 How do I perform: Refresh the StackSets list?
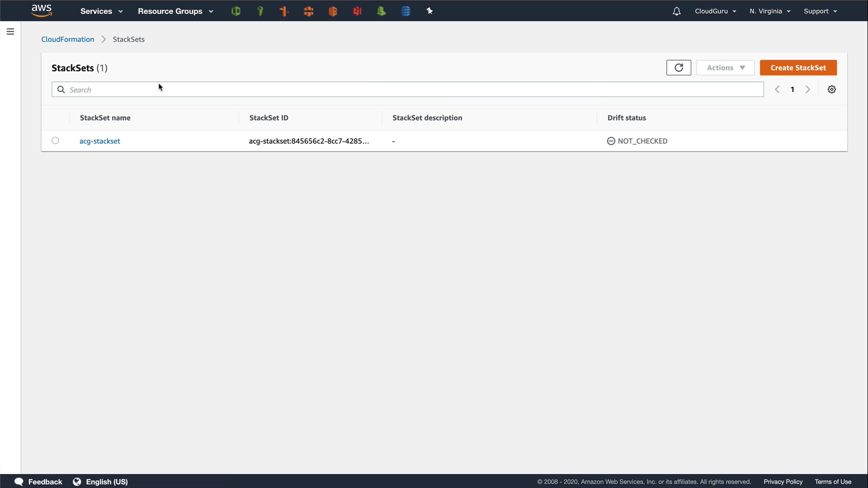(x=679, y=68)
